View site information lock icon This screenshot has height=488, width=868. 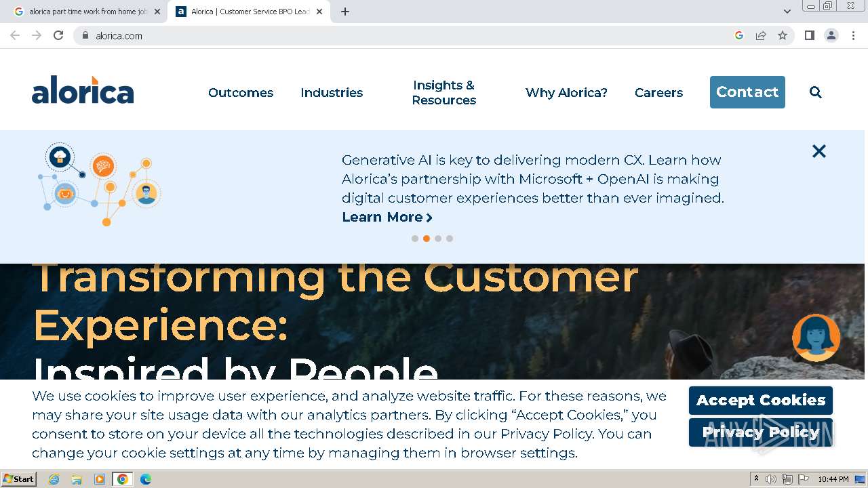click(85, 35)
